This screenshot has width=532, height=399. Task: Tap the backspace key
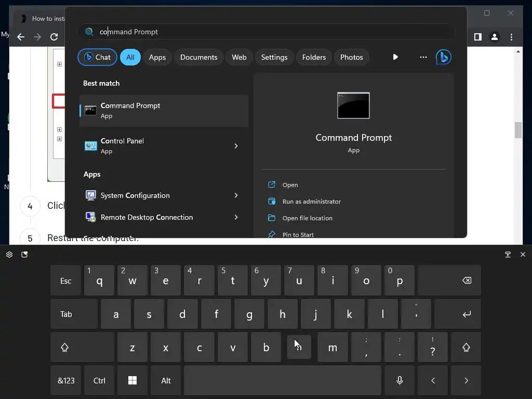tap(449, 281)
